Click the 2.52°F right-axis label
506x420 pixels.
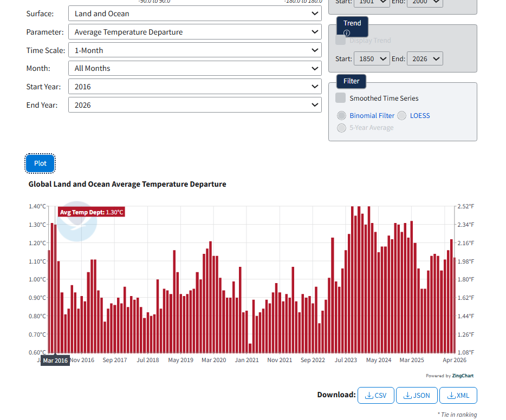point(466,206)
